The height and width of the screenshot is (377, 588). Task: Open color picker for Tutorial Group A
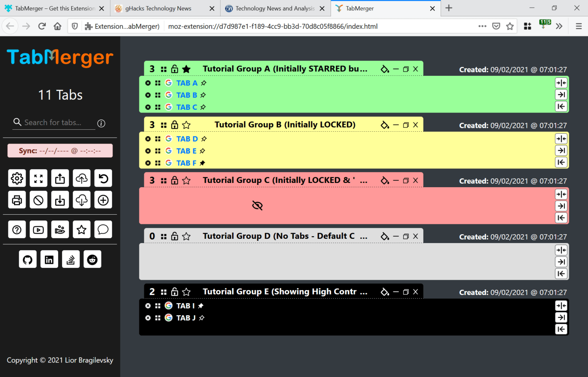(x=385, y=69)
